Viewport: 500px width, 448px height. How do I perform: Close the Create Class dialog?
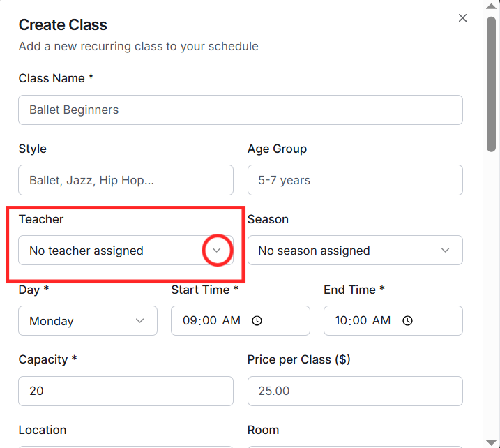(x=462, y=18)
